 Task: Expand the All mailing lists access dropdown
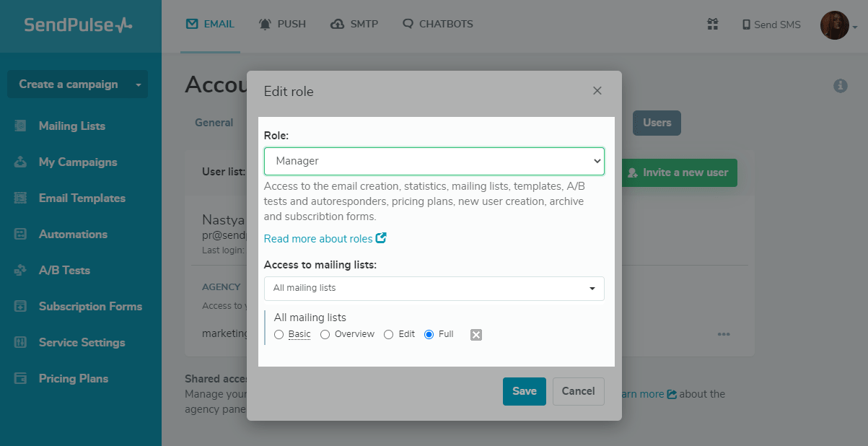[x=434, y=288]
